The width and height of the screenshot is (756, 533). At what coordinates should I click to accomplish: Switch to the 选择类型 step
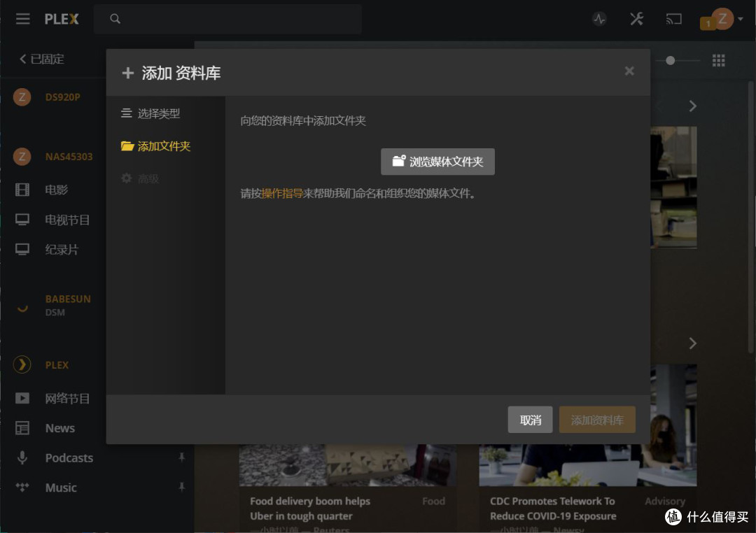(155, 115)
